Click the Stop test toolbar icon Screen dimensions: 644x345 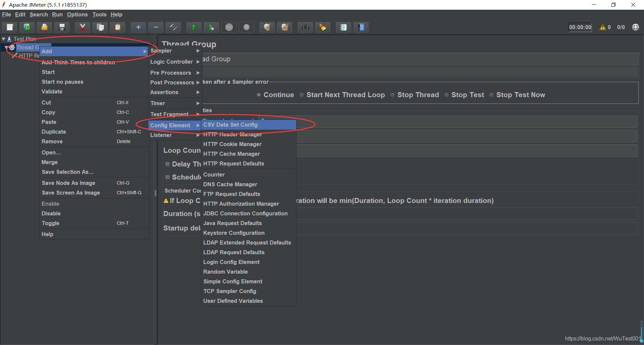pyautogui.click(x=229, y=27)
